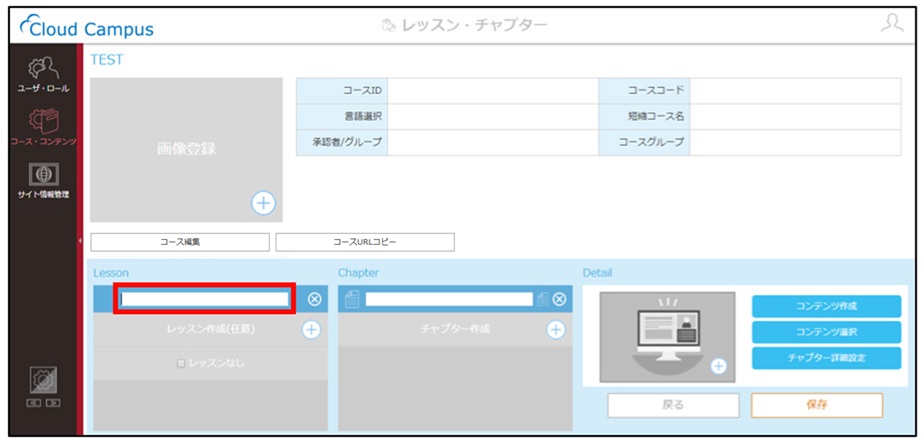Open the ユーザ・ロール sidebar section
The height and width of the screenshot is (444, 924).
coord(43,74)
